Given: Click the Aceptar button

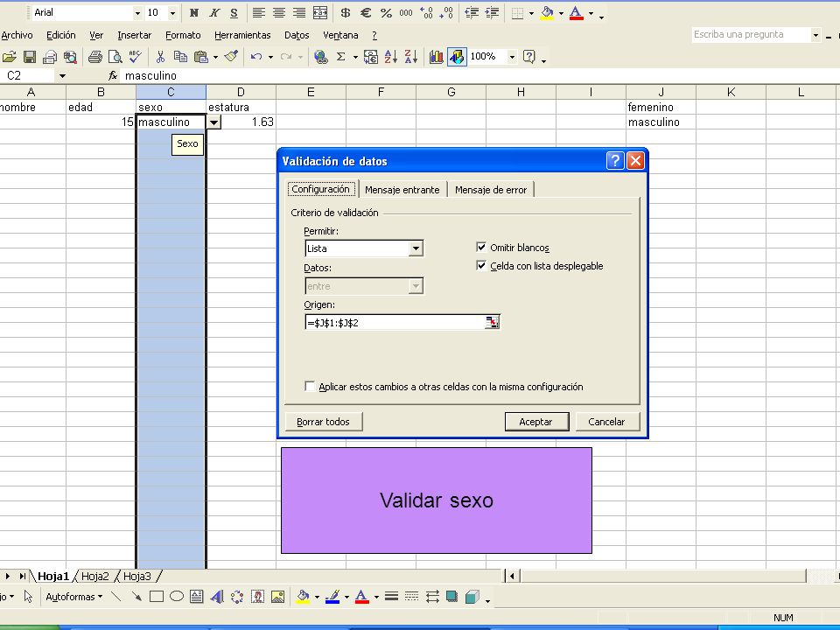Looking at the screenshot, I should click(536, 422).
